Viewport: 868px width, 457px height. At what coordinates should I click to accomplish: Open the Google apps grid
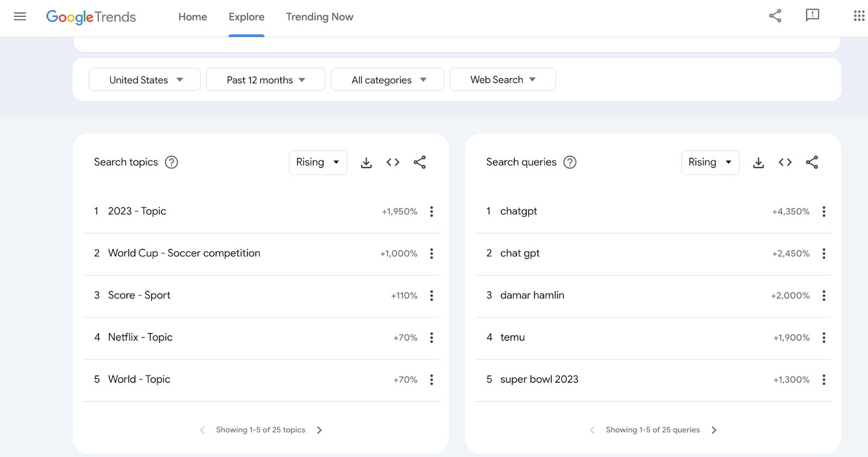859,16
